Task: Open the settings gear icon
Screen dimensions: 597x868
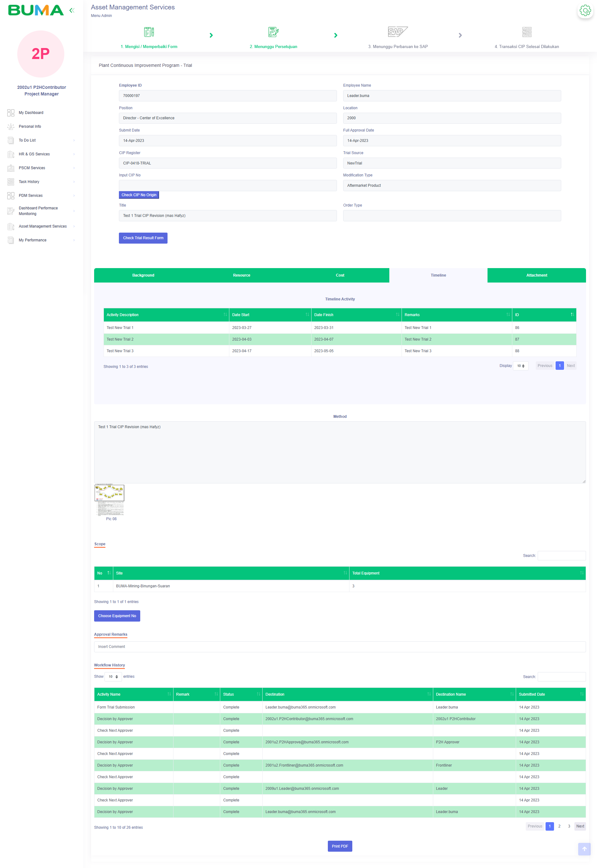Action: tap(585, 10)
